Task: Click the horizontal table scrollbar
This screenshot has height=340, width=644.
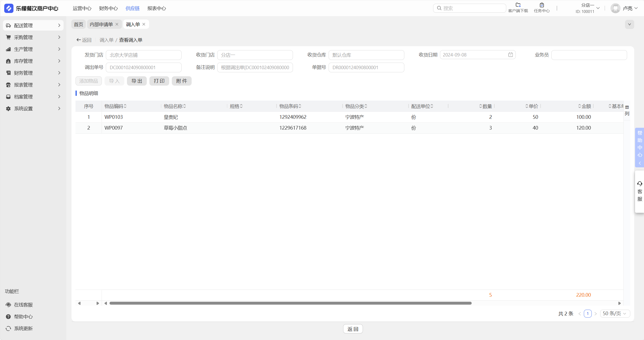Action: point(290,303)
